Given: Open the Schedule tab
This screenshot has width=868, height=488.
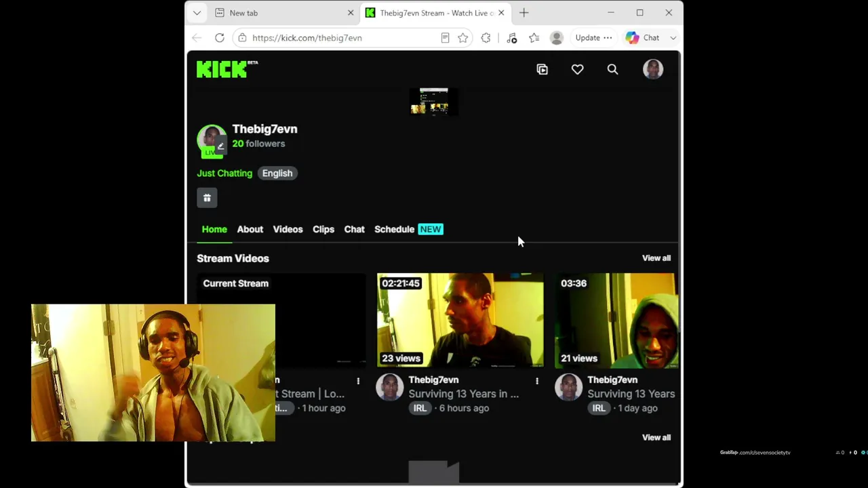Looking at the screenshot, I should (394, 229).
